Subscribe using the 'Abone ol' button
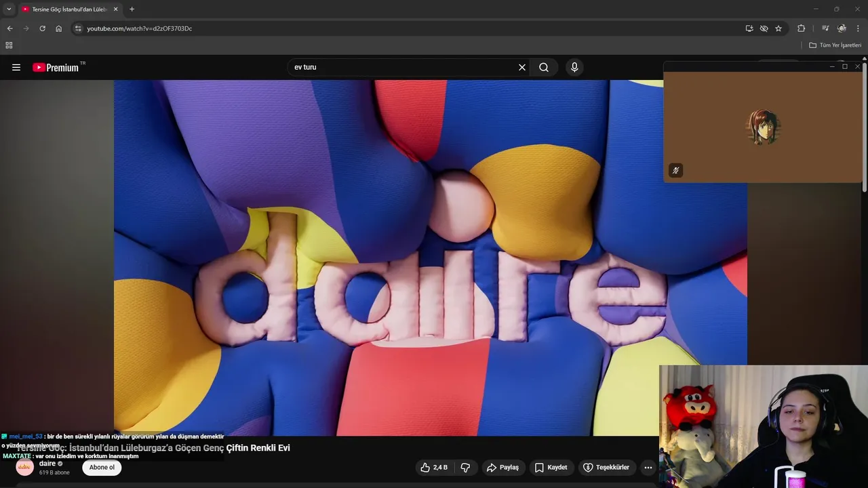The height and width of the screenshot is (488, 868). [x=102, y=468]
